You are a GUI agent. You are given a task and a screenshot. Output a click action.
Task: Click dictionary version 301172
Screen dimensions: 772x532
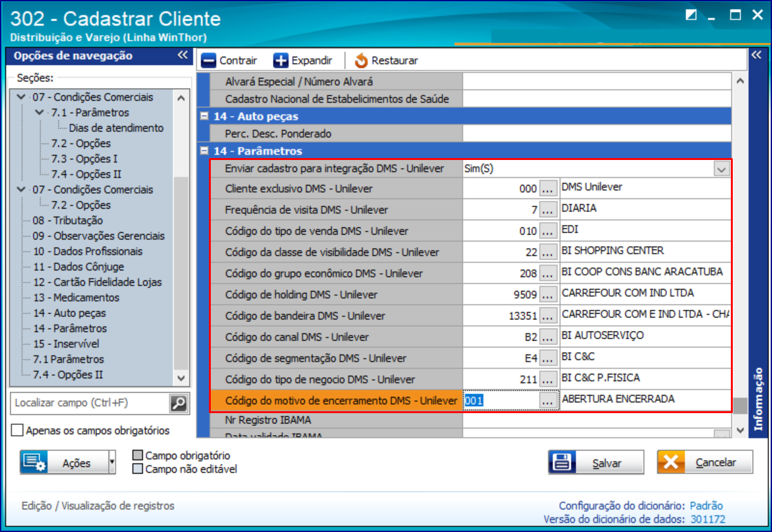pos(707,519)
